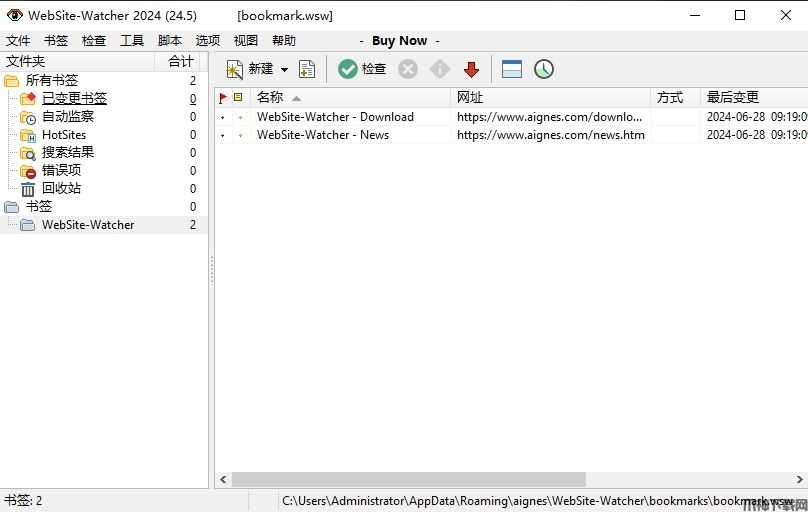Select the WebSite-Watcher - Download bookmark
This screenshot has width=808, height=512.
point(335,117)
